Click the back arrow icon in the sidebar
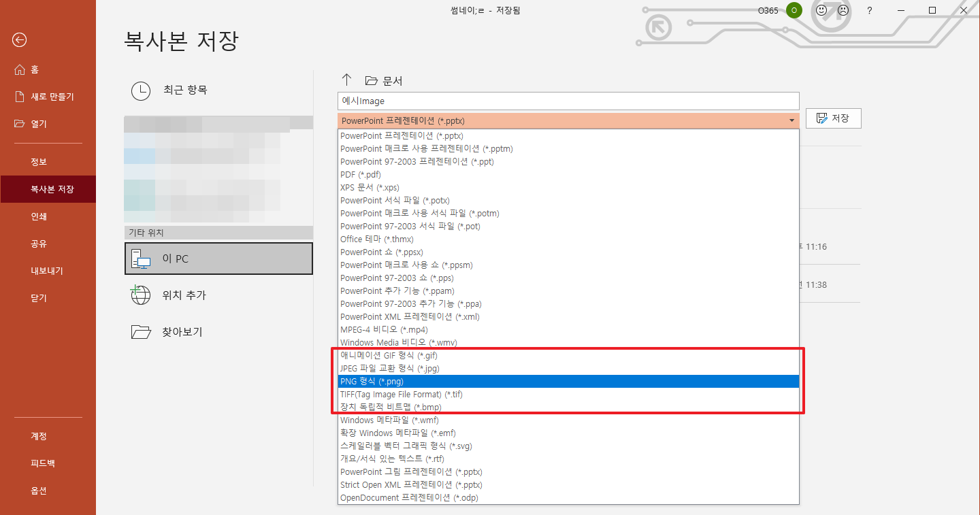The image size is (980, 515). [x=19, y=40]
